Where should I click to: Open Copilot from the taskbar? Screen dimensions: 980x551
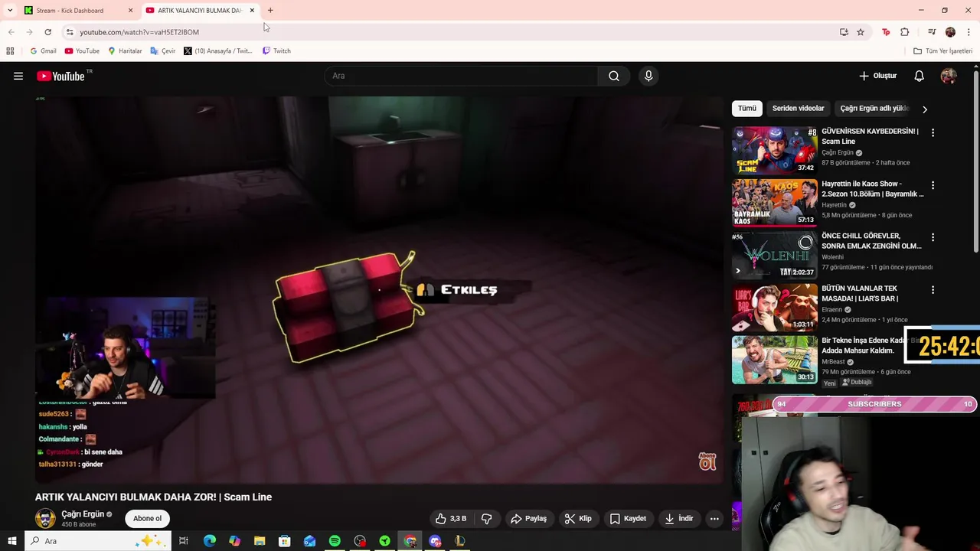(234, 541)
